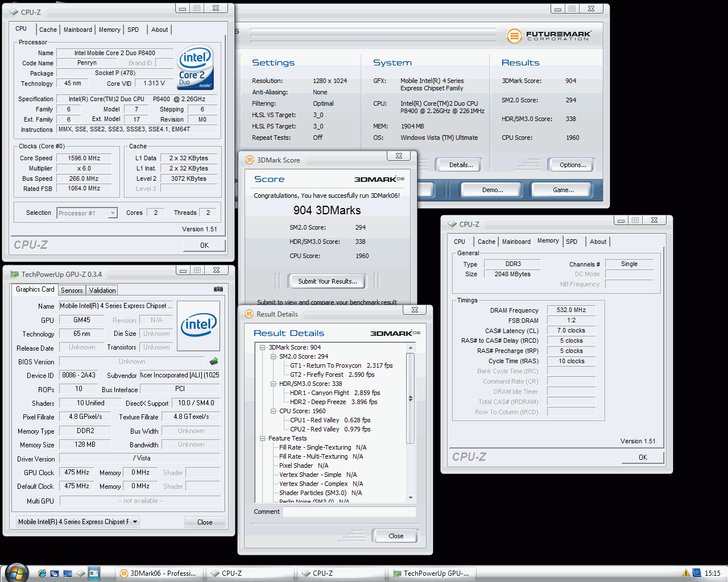The height and width of the screenshot is (582, 728).
Task: Click Submit Your Results... button
Action: point(328,281)
